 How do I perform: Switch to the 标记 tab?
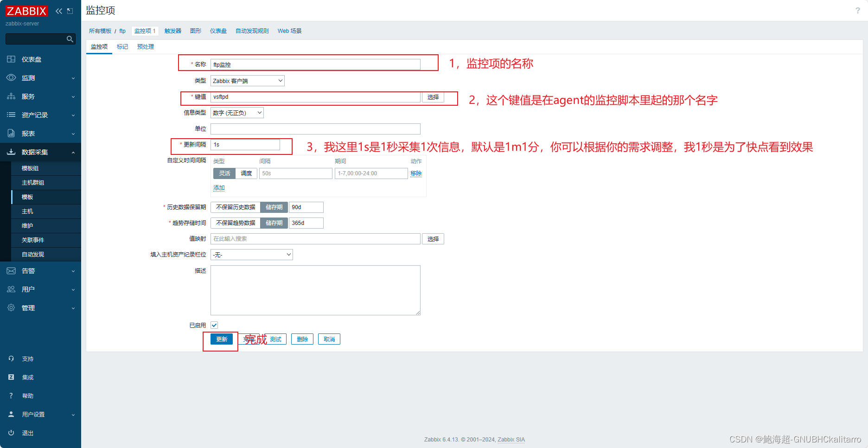(122, 47)
